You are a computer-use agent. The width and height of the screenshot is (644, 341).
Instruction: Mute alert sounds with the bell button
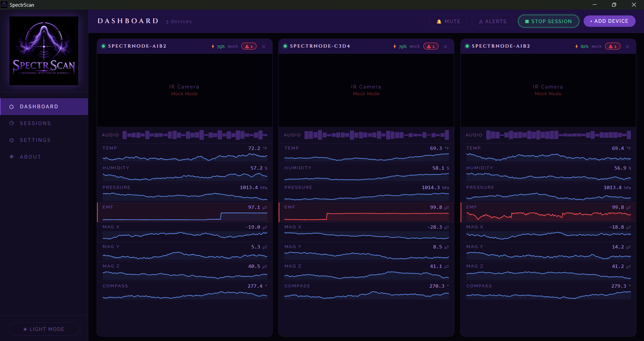pyautogui.click(x=448, y=21)
